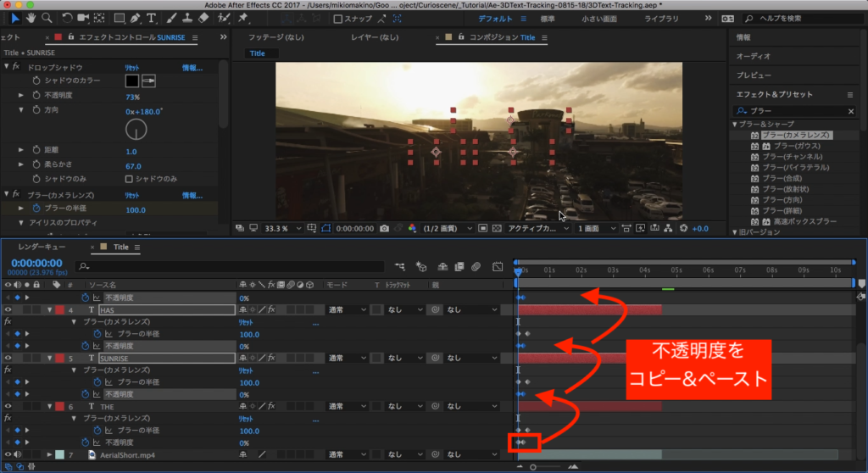Select the Rotation tool
868x473 pixels.
tap(66, 19)
